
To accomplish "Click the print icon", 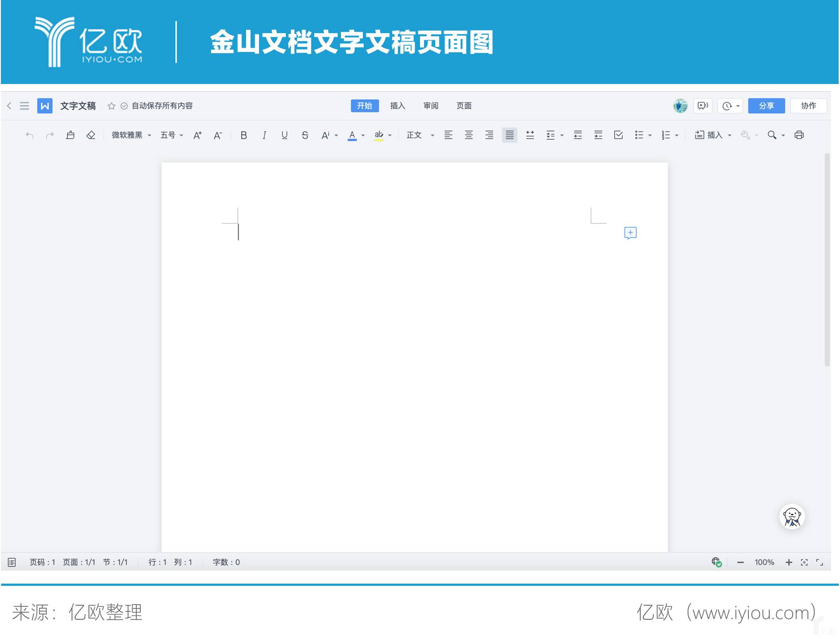I will click(799, 135).
